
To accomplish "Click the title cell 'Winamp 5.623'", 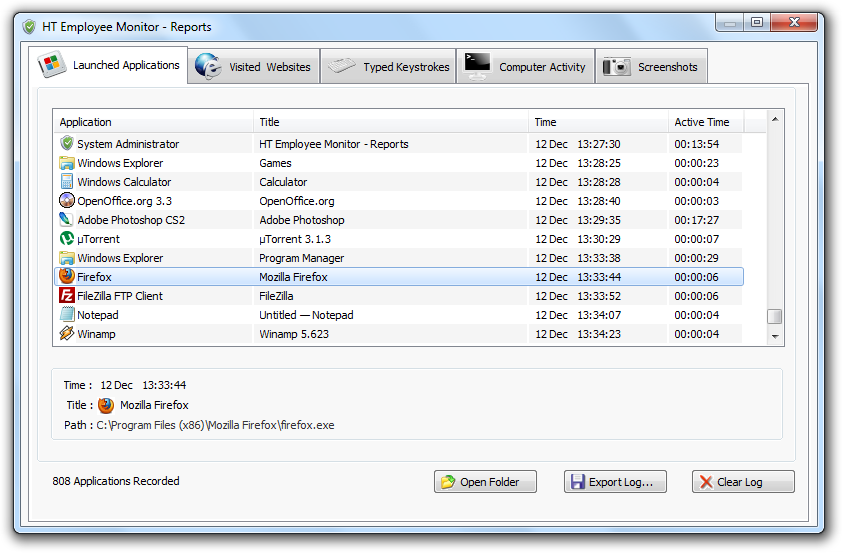I will 294,334.
